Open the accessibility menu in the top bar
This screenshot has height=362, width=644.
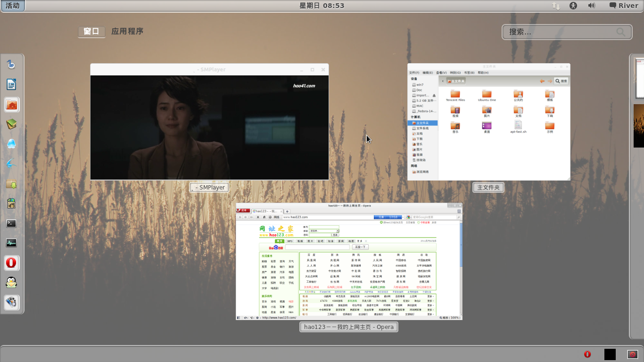tap(573, 6)
